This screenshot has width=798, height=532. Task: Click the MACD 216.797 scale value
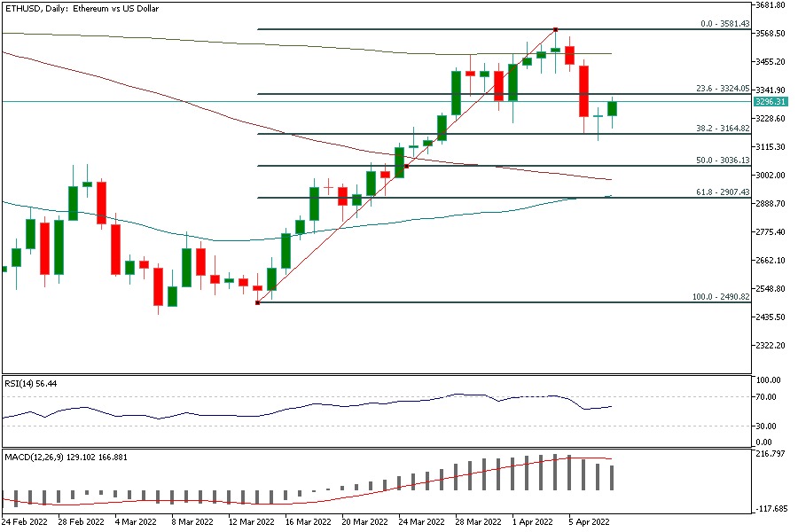[x=768, y=454]
